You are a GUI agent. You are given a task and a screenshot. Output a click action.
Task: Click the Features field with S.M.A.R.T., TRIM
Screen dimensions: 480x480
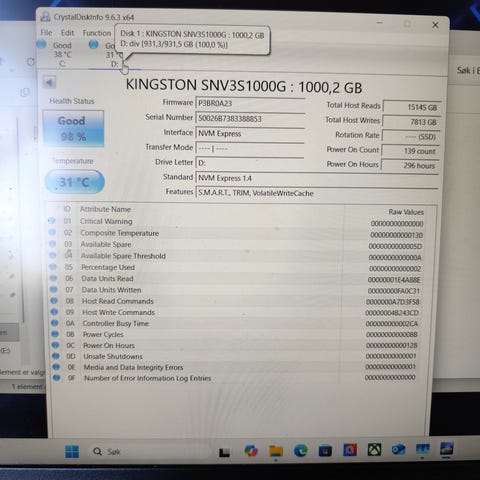pyautogui.click(x=317, y=193)
